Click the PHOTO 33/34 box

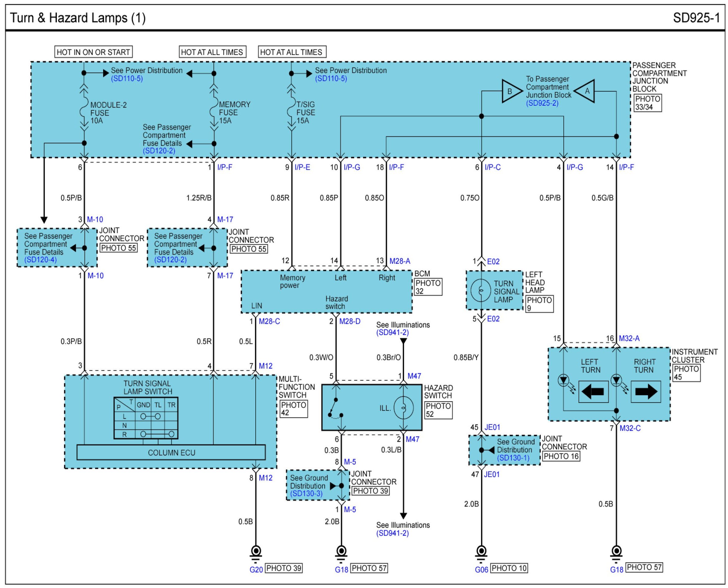(647, 103)
